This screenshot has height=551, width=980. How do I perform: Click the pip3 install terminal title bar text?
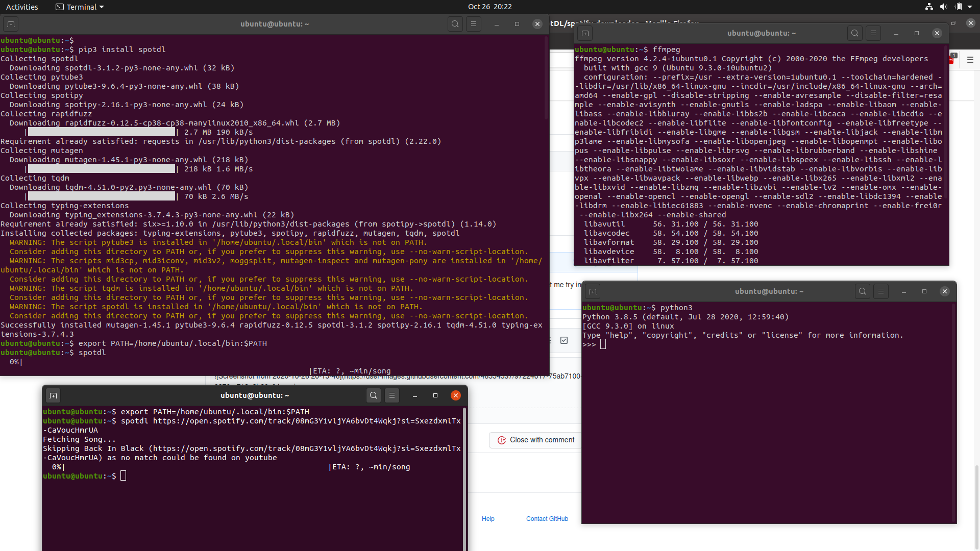(x=275, y=24)
